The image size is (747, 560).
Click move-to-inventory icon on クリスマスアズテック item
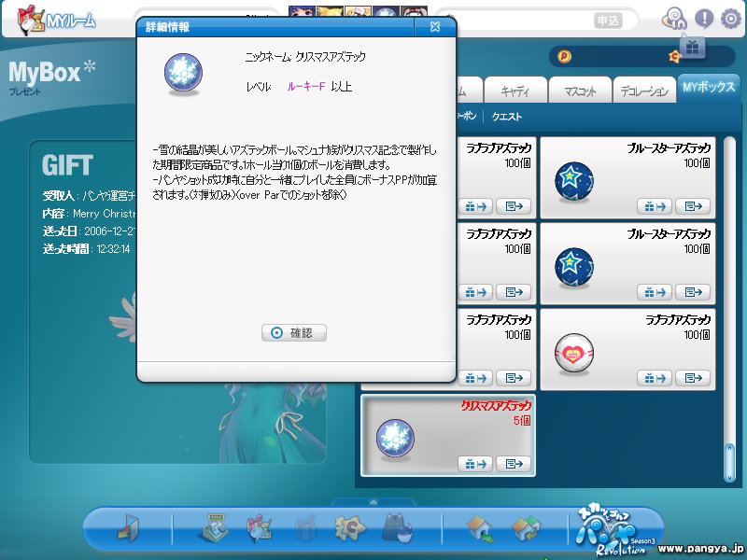pos(513,463)
